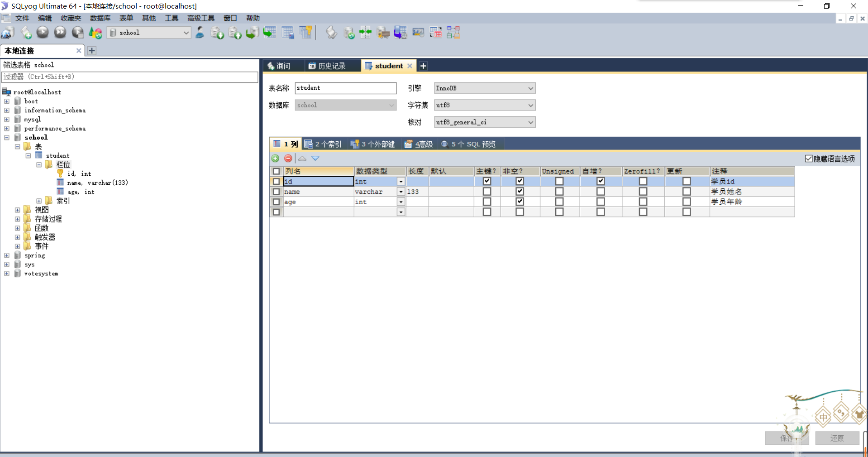This screenshot has width=868, height=457.
Task: Open the 文件 menu
Action: (x=22, y=18)
